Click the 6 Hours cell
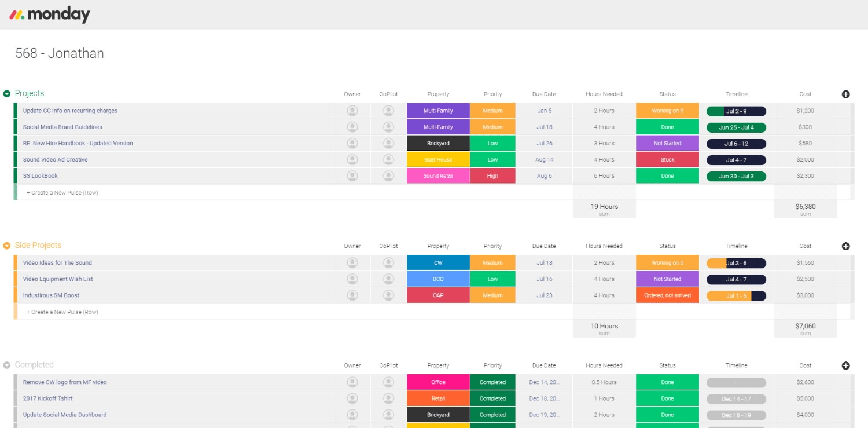 (x=604, y=176)
